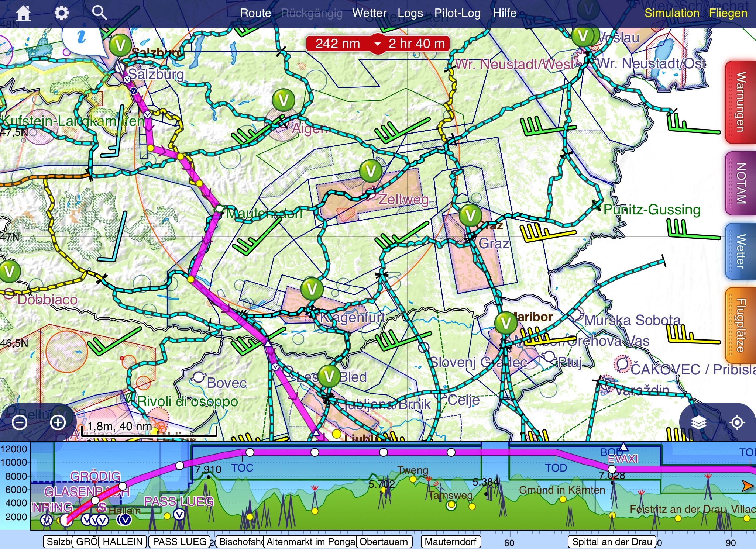
Task: Tap the TOD marker in the profile
Action: click(556, 468)
